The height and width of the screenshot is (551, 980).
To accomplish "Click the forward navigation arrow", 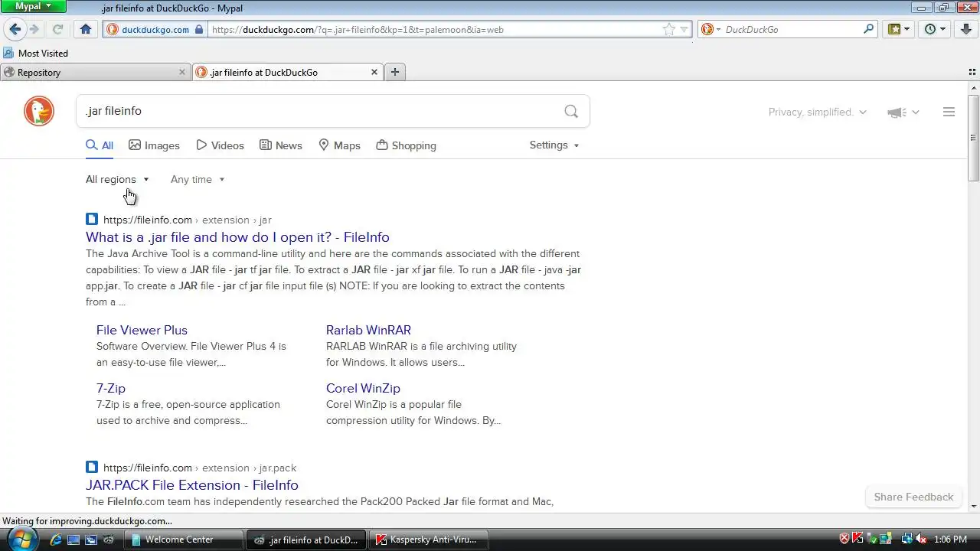I will coord(34,29).
